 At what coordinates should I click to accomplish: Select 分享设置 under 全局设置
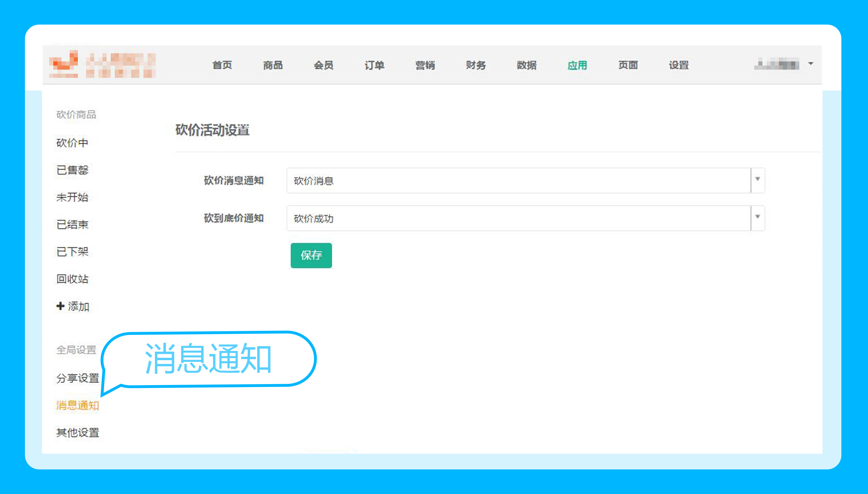pos(78,378)
